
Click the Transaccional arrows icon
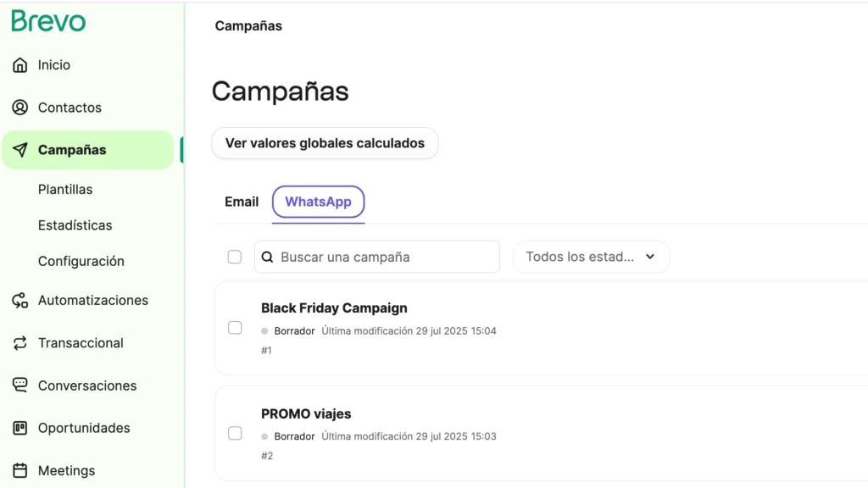(x=20, y=343)
